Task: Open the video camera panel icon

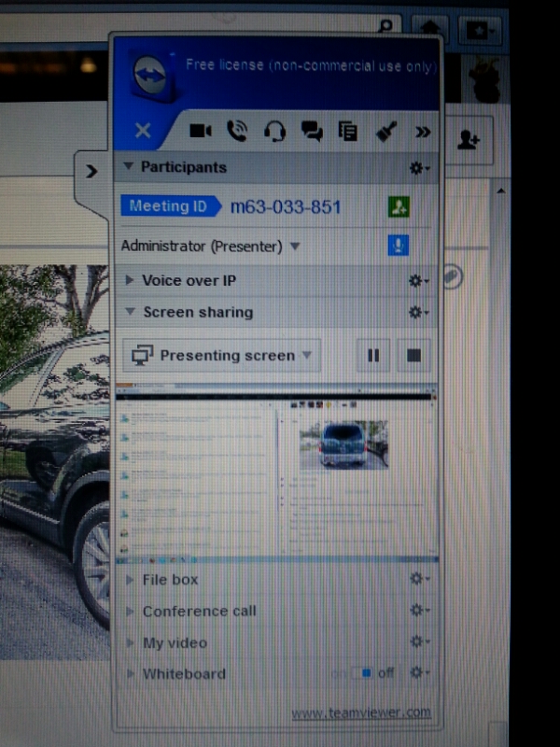Action: click(x=201, y=131)
